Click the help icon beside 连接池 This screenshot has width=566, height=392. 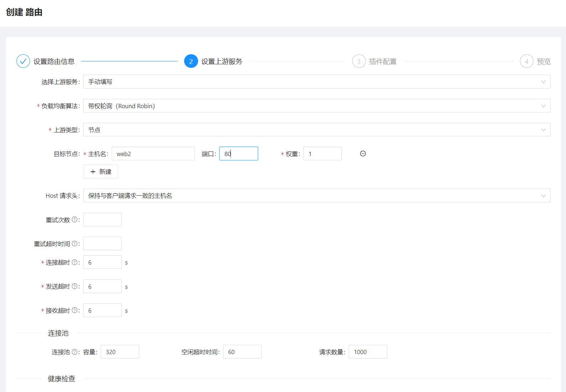click(x=75, y=352)
